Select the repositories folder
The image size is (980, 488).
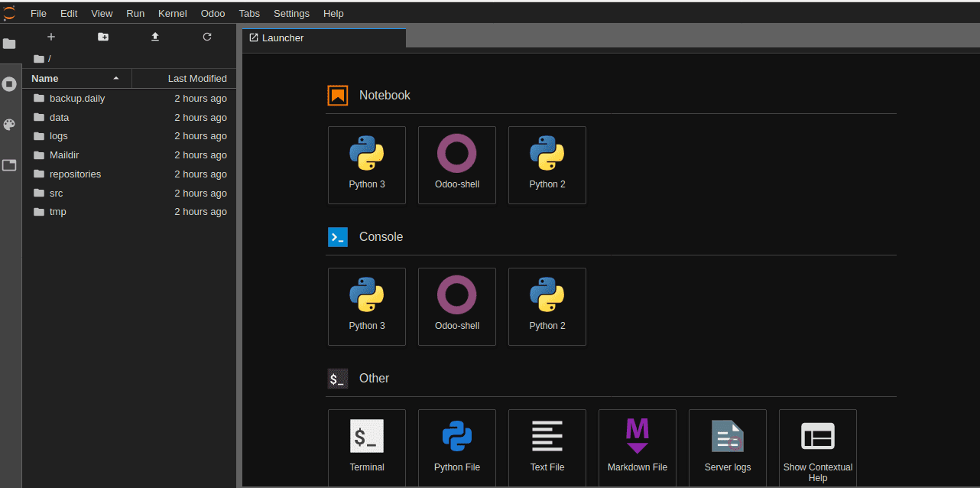(129, 174)
